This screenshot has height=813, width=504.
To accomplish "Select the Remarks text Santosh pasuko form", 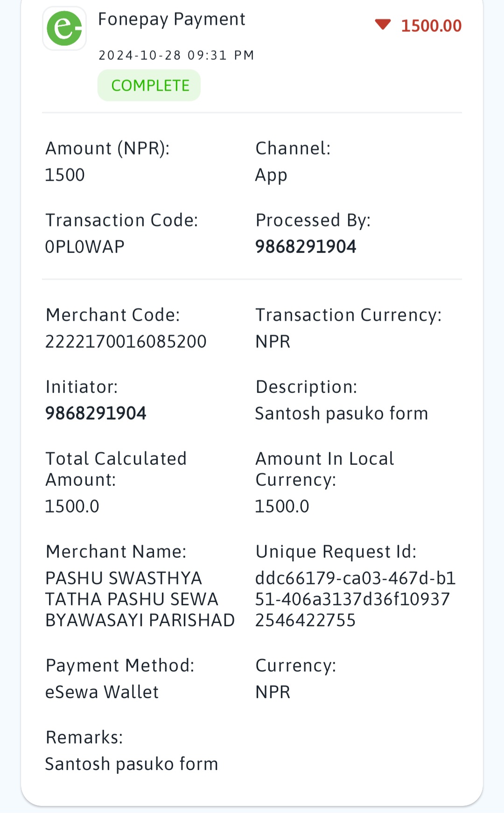I will pyautogui.click(x=132, y=764).
